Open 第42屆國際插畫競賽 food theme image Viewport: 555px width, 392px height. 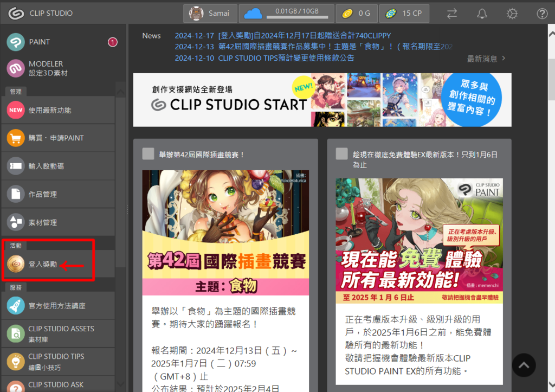[225, 233]
